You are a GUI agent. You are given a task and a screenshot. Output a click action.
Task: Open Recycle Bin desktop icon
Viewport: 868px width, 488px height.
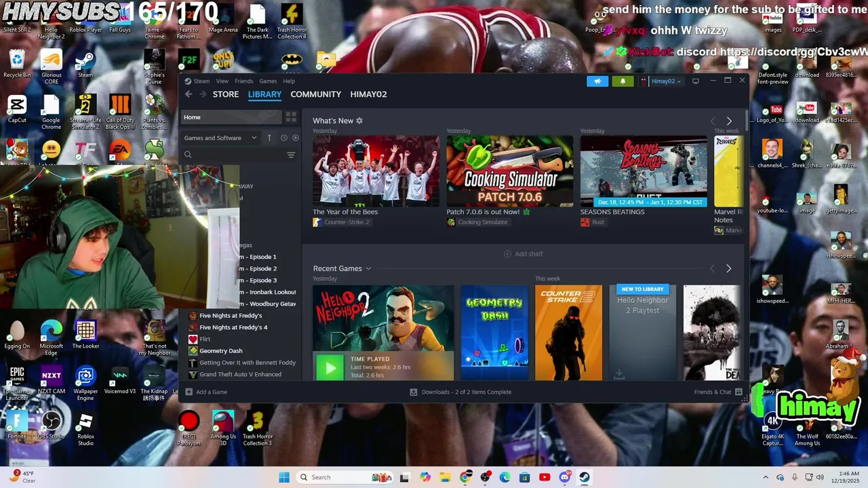[x=17, y=64]
